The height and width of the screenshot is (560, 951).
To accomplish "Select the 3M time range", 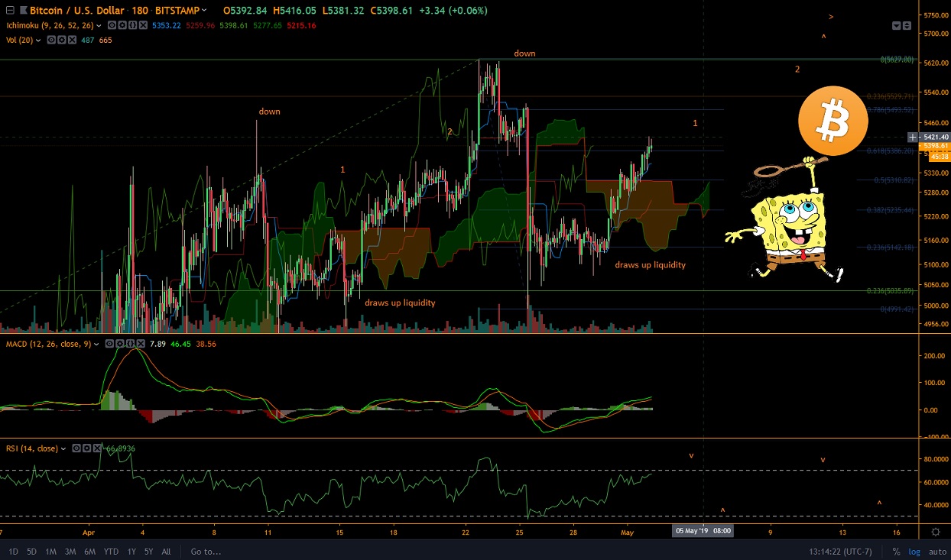I will pyautogui.click(x=70, y=552).
